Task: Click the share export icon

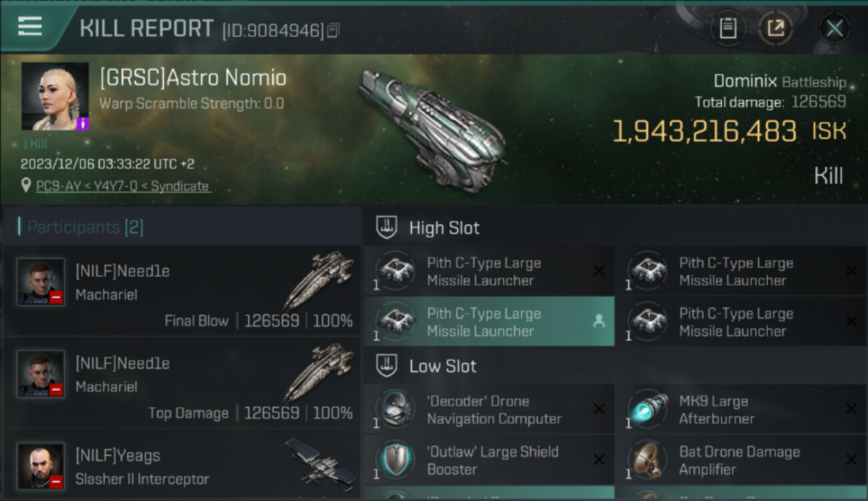Action: point(776,28)
